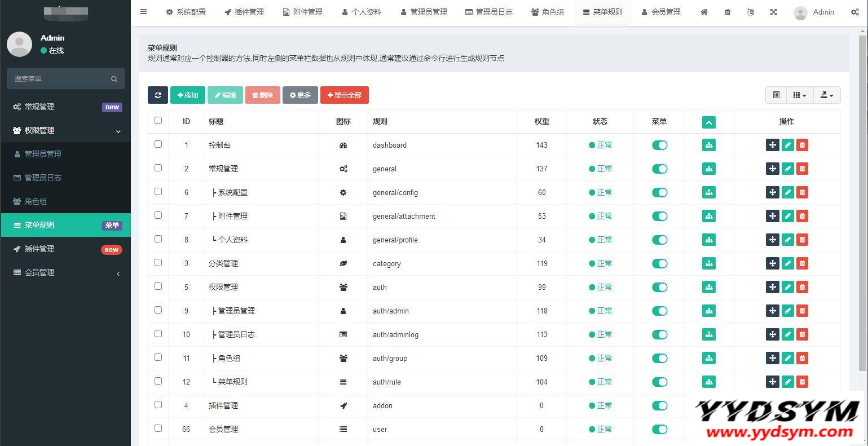Toggle menu switch for the dashboard row
Screen dimensions: 868x446
coord(659,145)
